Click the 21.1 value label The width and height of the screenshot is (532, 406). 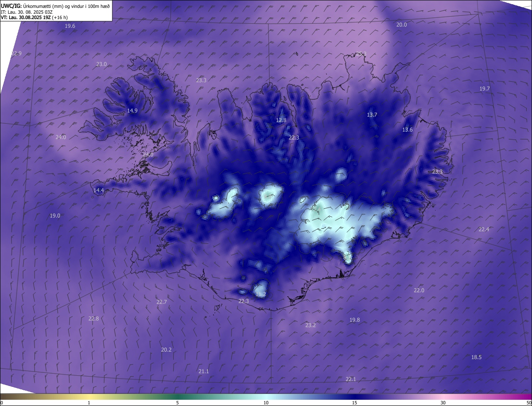(x=204, y=372)
